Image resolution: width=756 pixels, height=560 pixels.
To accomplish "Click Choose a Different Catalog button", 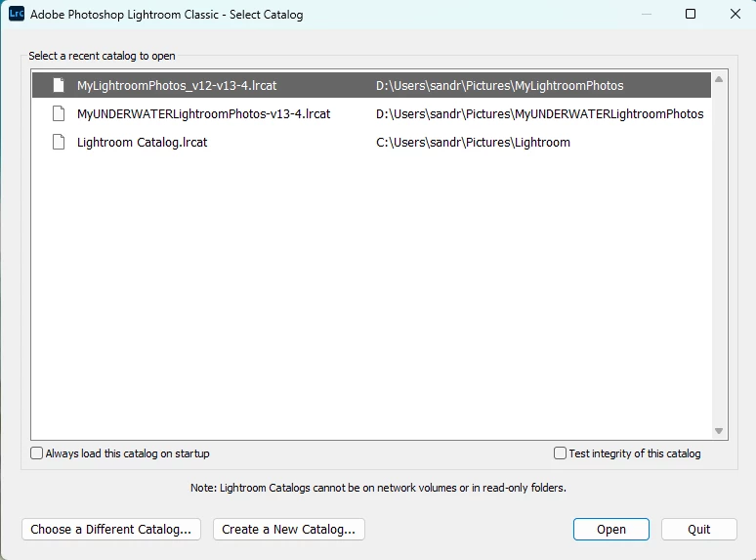I will (x=111, y=529).
